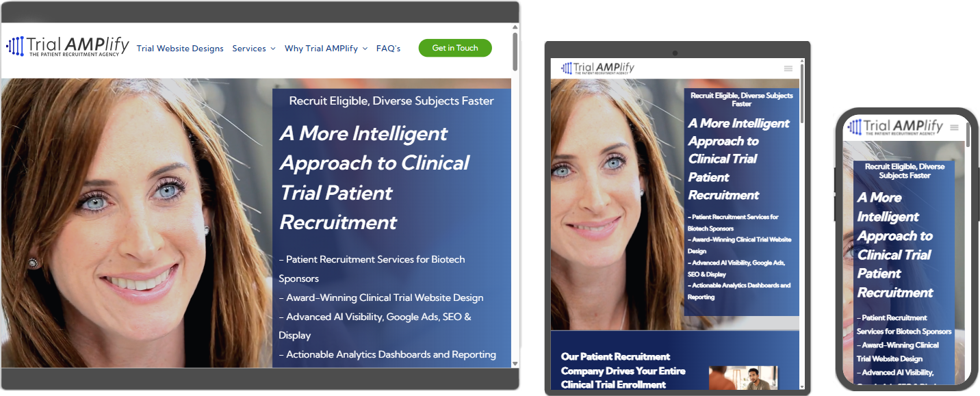Click the desktop scrollbar up arrow
Image resolution: width=980 pixels, height=396 pixels.
pos(515,27)
